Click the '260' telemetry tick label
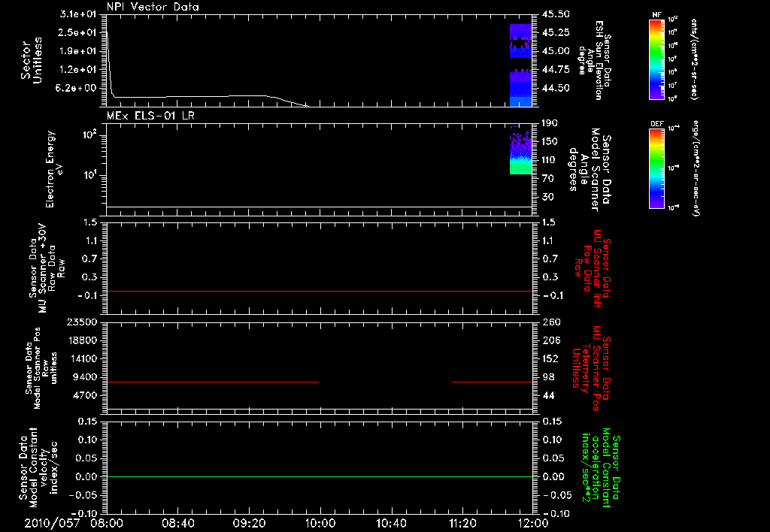770x532 pixels. point(550,322)
